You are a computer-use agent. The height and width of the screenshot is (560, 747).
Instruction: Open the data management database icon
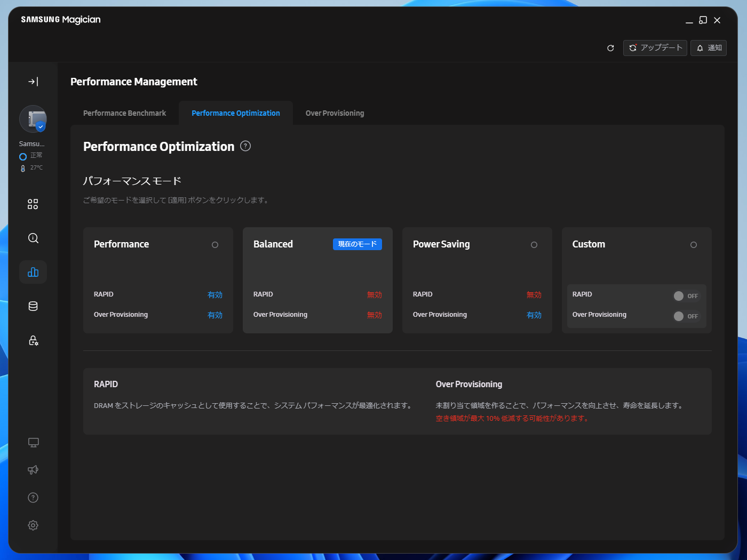33,306
